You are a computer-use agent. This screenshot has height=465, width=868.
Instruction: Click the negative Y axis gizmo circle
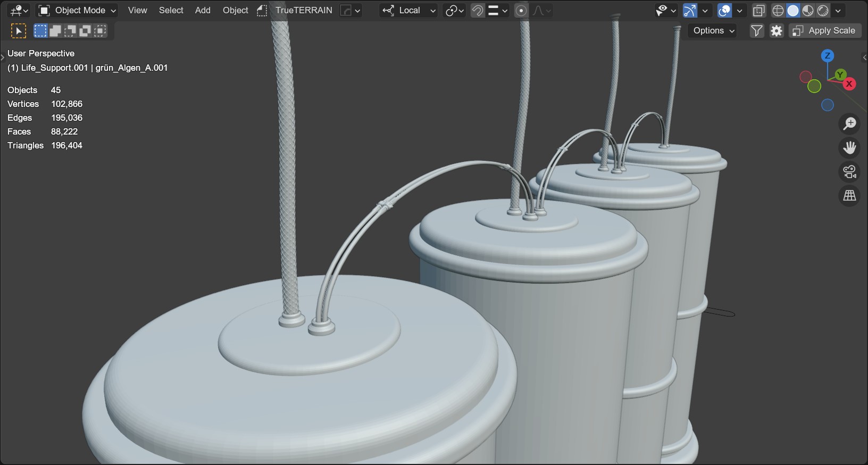tap(814, 86)
